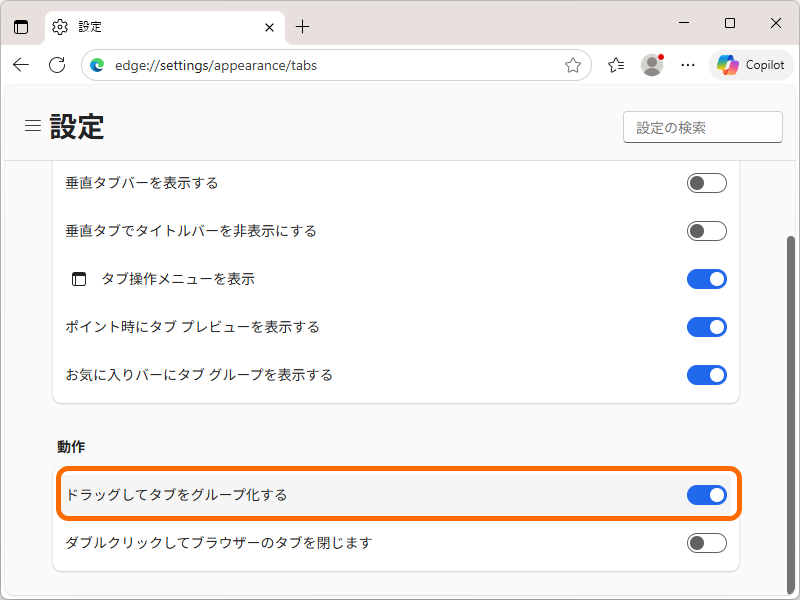Refresh the settings page
Viewport: 800px width, 600px height.
tap(57, 64)
